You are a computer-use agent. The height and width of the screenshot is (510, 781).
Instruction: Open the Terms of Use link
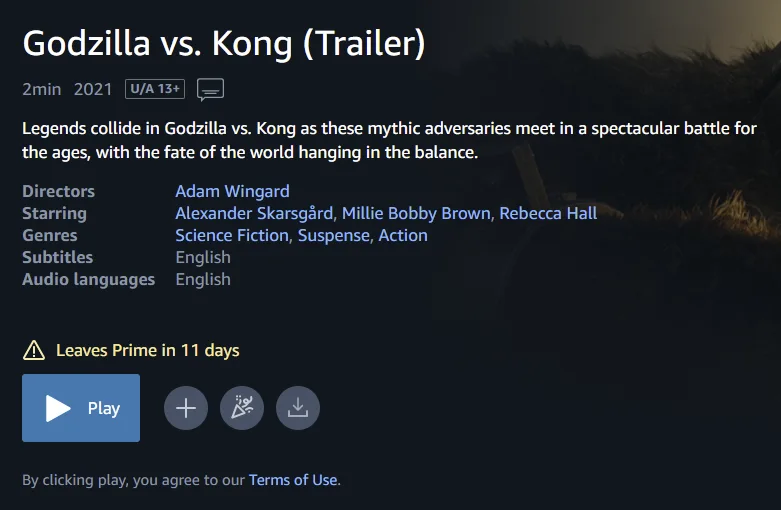click(293, 480)
